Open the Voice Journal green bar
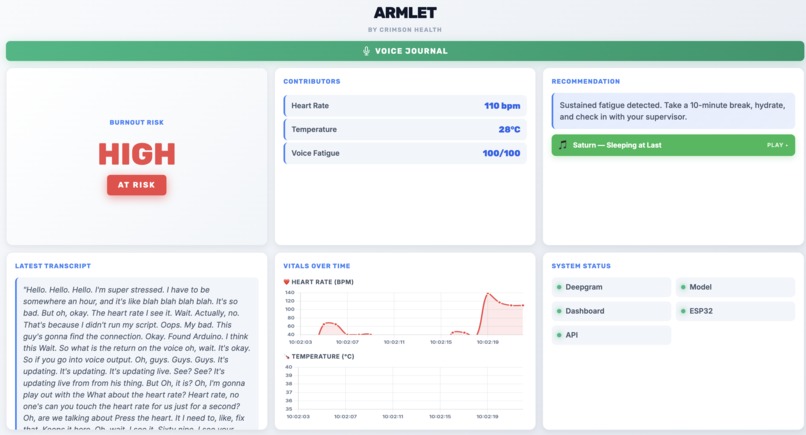Screen dimensions: 806x435 click(405, 51)
